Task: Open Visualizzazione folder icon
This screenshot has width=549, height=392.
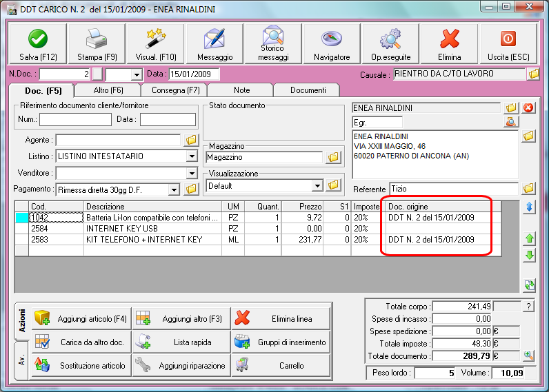Action: 333,185
